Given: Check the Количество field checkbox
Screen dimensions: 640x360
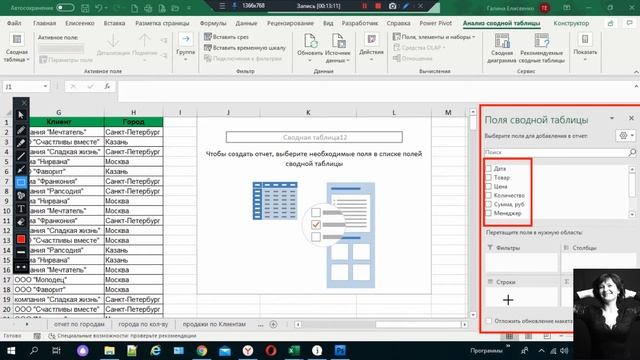Looking at the screenshot, I should [489, 196].
